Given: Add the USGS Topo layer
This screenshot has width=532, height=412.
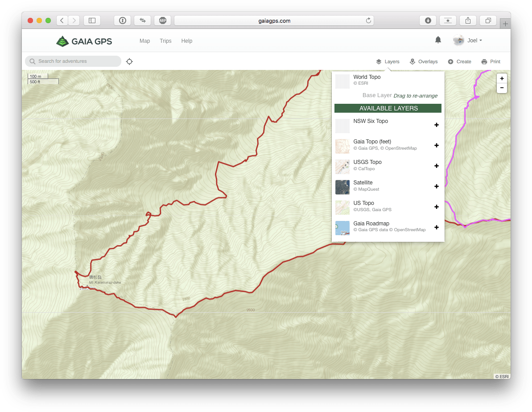Looking at the screenshot, I should (437, 166).
